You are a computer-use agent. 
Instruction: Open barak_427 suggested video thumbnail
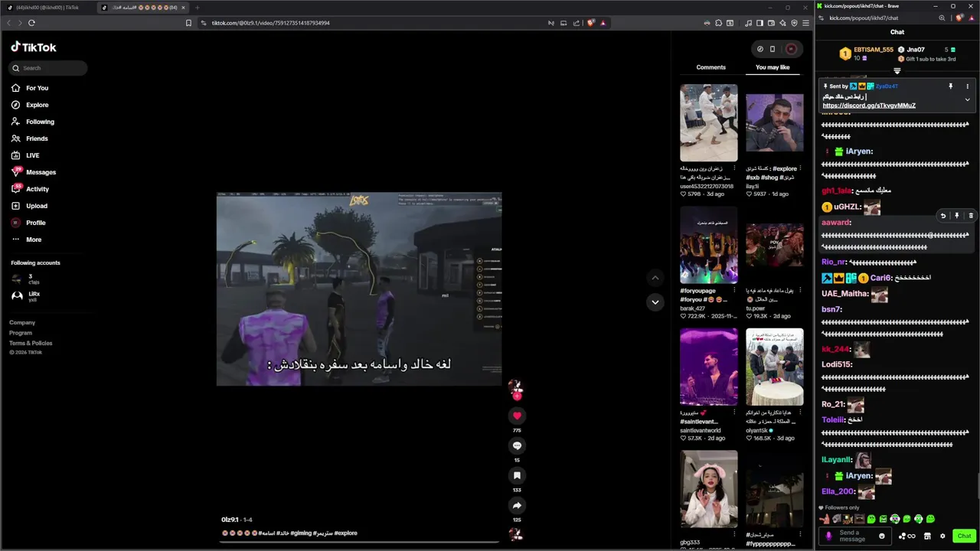coord(709,245)
